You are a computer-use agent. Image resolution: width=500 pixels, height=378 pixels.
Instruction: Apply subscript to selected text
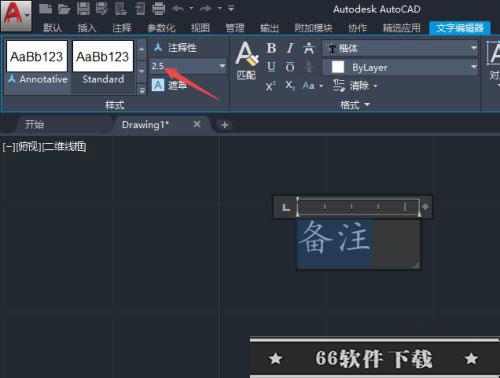pos(290,86)
